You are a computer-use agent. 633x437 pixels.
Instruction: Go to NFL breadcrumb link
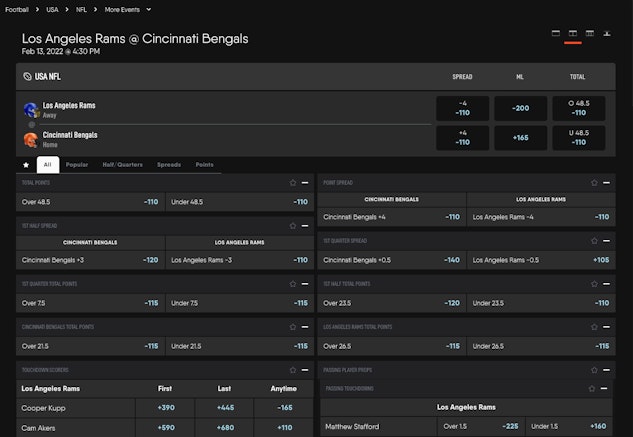click(x=81, y=9)
